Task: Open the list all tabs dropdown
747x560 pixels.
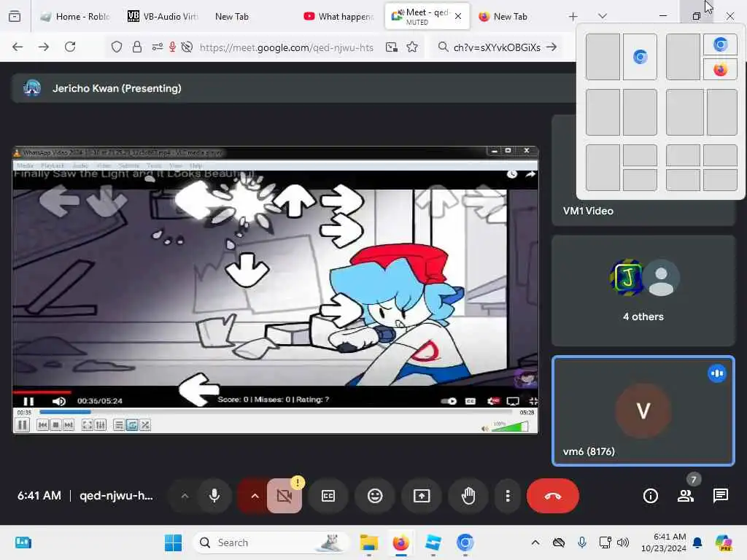Action: point(602,17)
